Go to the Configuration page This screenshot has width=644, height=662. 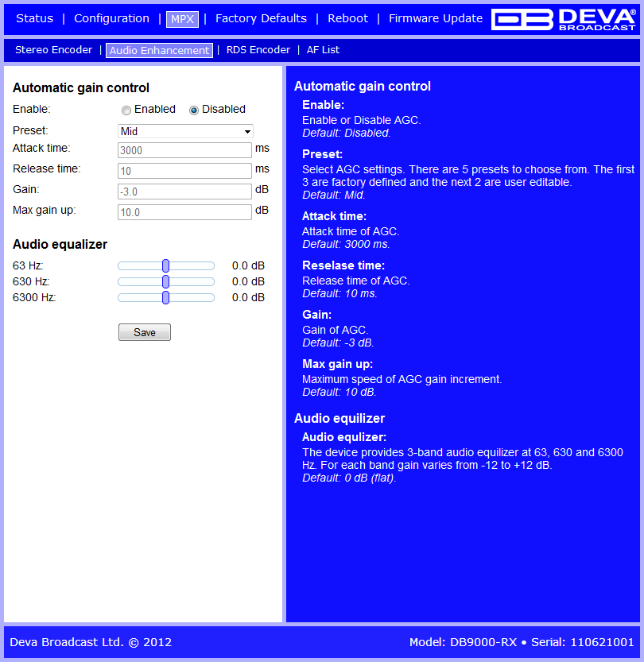coord(111,18)
